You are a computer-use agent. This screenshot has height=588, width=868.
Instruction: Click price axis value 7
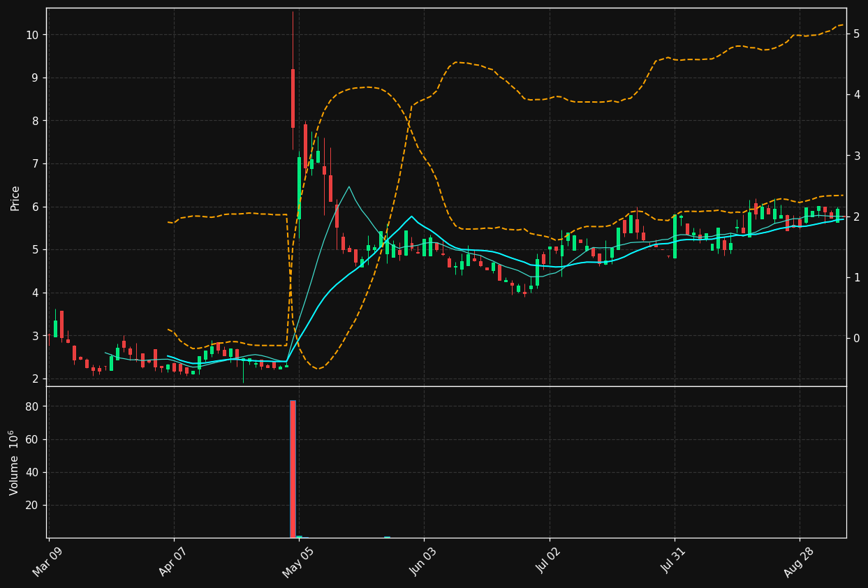pos(36,164)
